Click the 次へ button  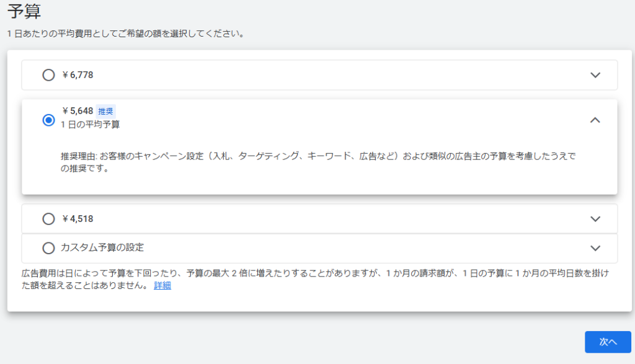pos(607,342)
